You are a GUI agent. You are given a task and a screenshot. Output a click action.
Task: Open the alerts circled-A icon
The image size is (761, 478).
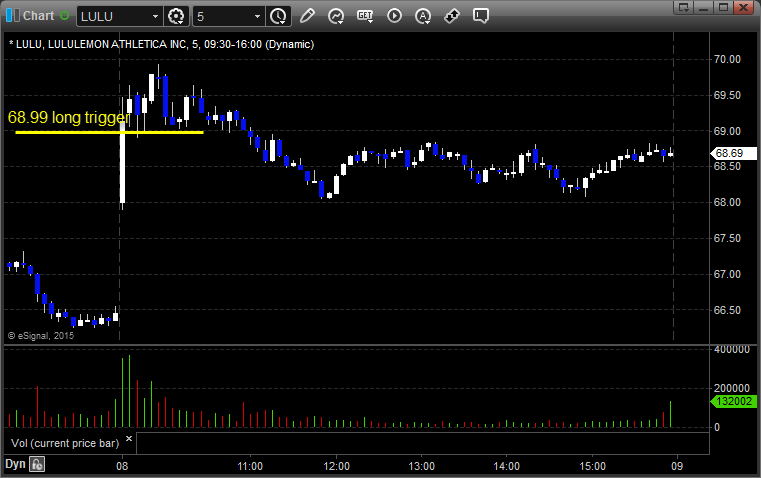(423, 16)
